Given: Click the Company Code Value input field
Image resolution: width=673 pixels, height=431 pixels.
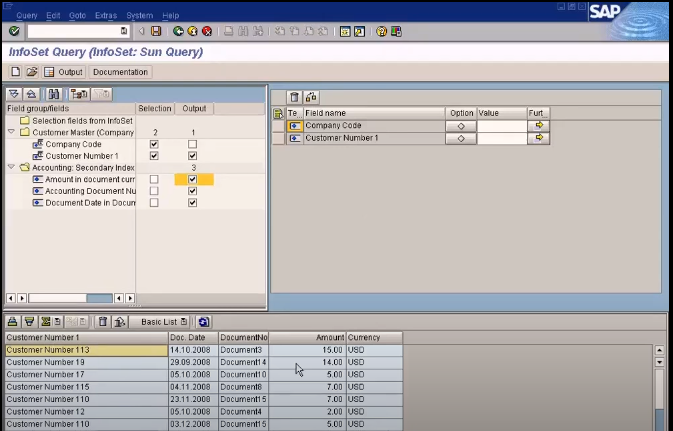Looking at the screenshot, I should 502,126.
